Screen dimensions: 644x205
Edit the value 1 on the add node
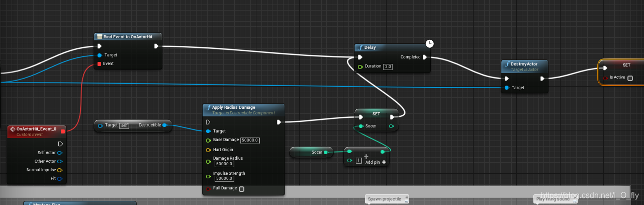pos(359,160)
